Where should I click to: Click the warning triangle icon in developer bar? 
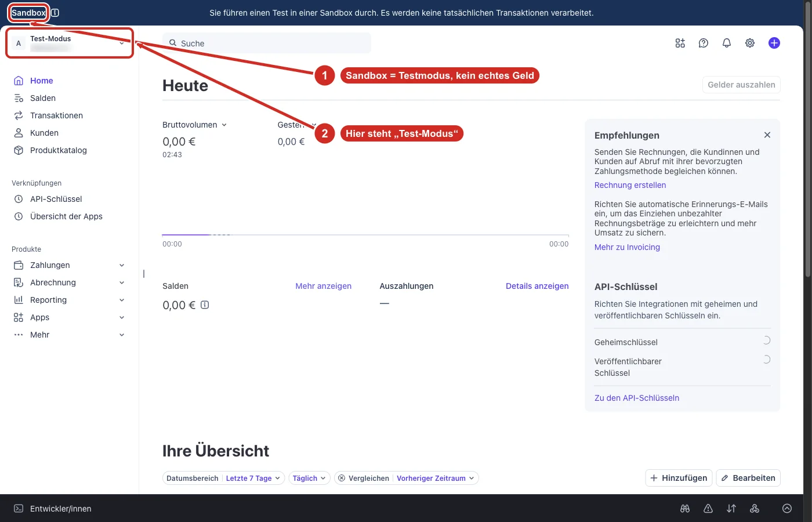(x=708, y=509)
